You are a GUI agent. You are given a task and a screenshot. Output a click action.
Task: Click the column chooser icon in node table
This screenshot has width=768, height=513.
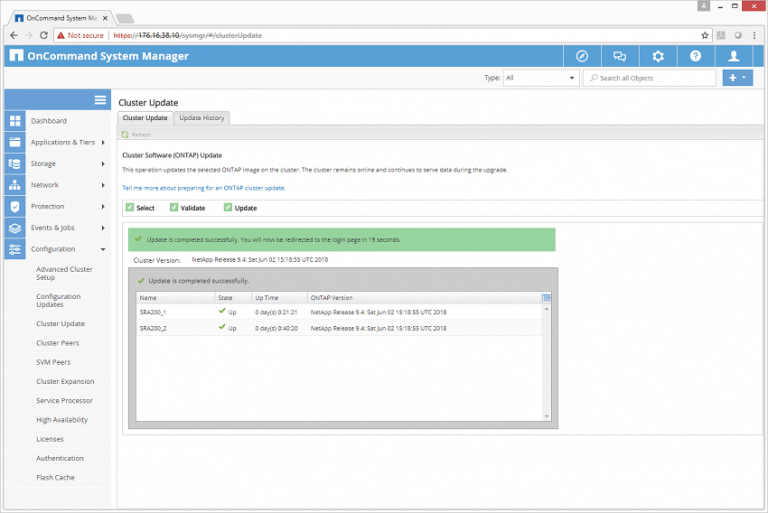click(x=547, y=297)
